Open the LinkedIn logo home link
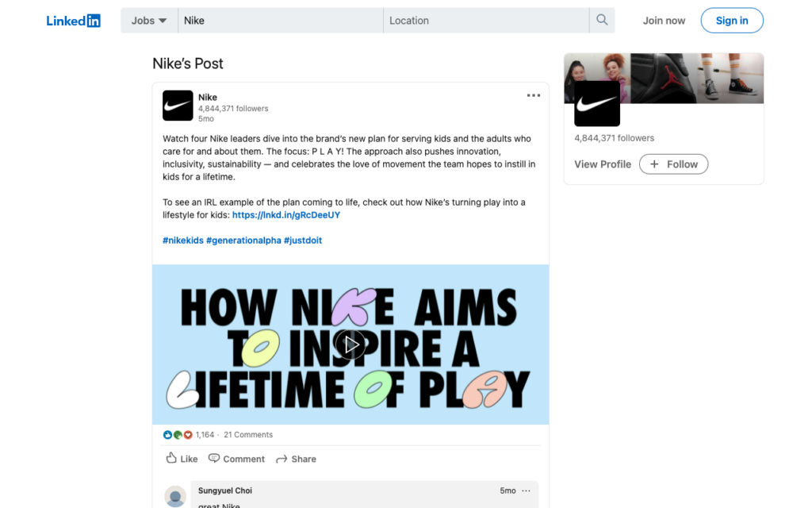Image resolution: width=812 pixels, height=508 pixels. [73, 21]
